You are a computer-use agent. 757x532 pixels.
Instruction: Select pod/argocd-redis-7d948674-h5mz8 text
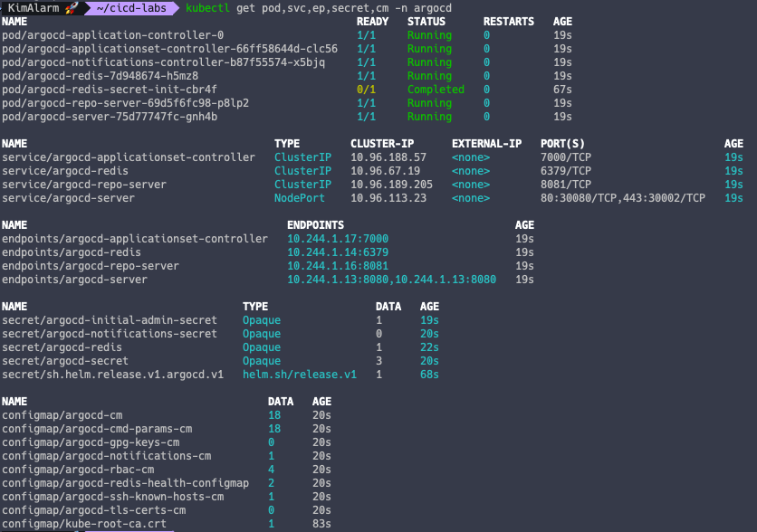100,76
